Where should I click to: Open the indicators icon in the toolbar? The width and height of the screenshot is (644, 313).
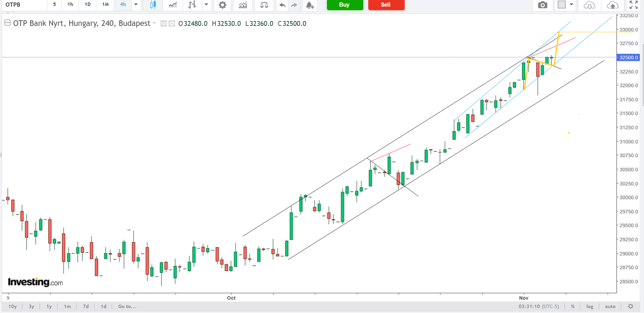[x=243, y=5]
